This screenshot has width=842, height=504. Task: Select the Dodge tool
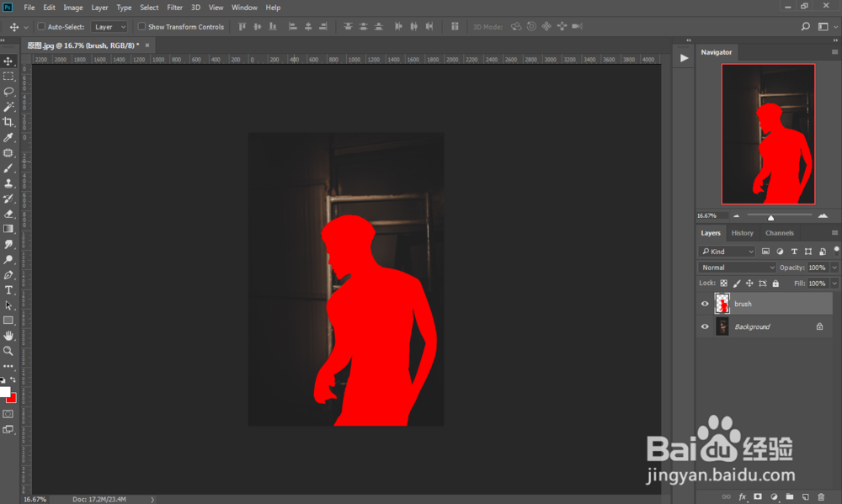click(x=8, y=260)
